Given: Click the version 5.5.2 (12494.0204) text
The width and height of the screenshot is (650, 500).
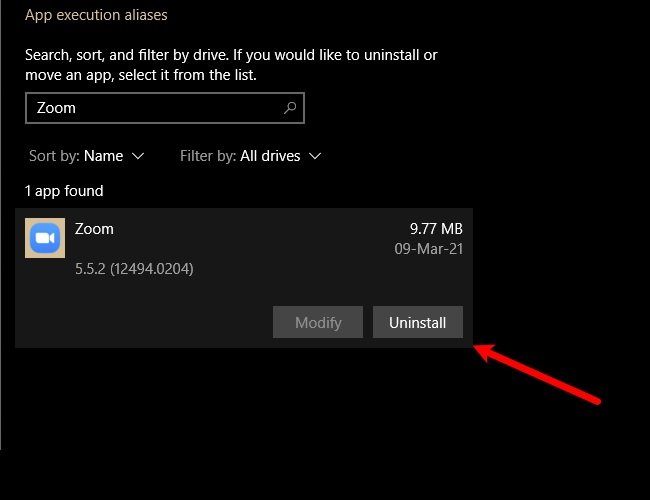Looking at the screenshot, I should (x=134, y=269).
